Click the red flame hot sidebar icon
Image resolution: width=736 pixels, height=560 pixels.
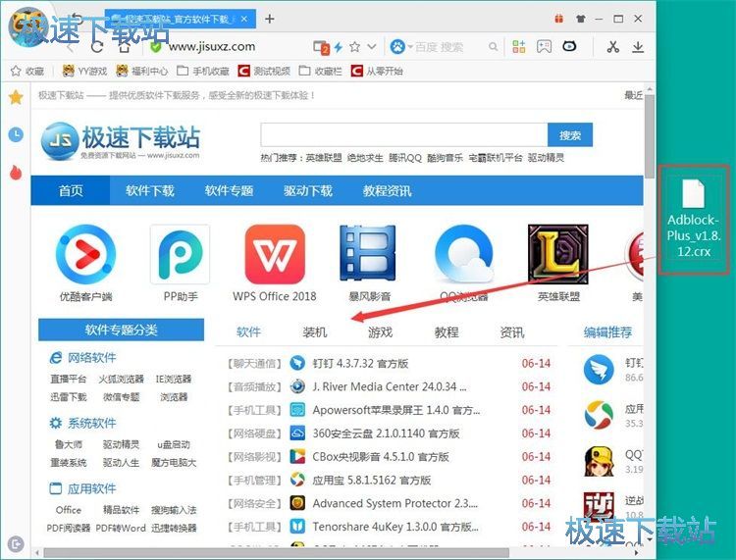[x=16, y=173]
